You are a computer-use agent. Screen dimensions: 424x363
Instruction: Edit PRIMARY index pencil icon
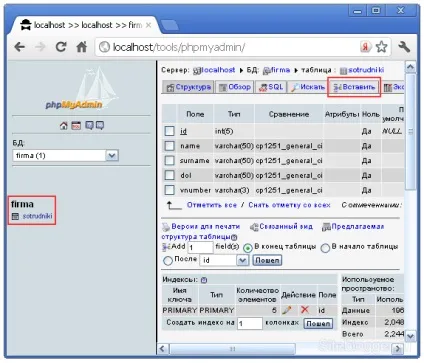coord(287,310)
